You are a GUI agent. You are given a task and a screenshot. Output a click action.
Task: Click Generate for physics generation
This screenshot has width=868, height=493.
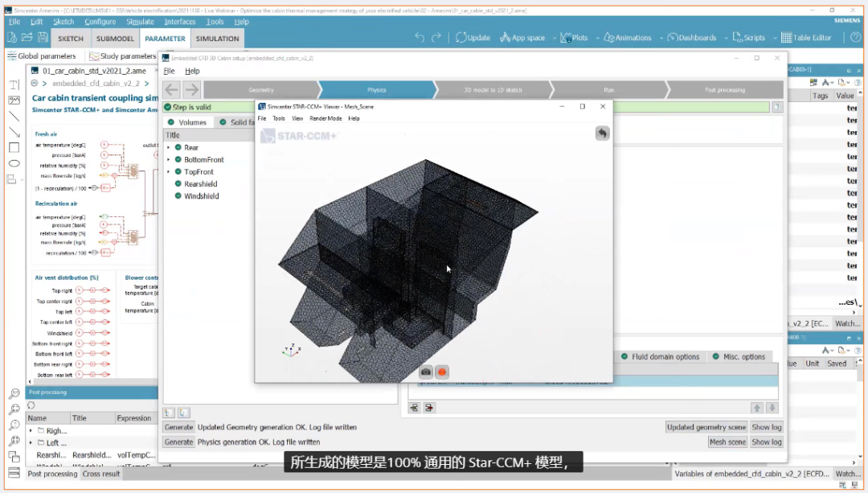coord(178,442)
